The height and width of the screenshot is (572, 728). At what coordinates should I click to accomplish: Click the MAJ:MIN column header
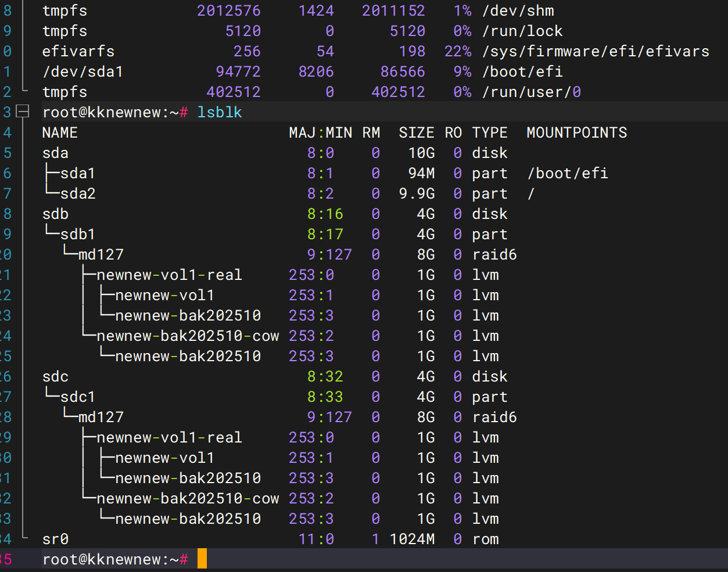321,132
